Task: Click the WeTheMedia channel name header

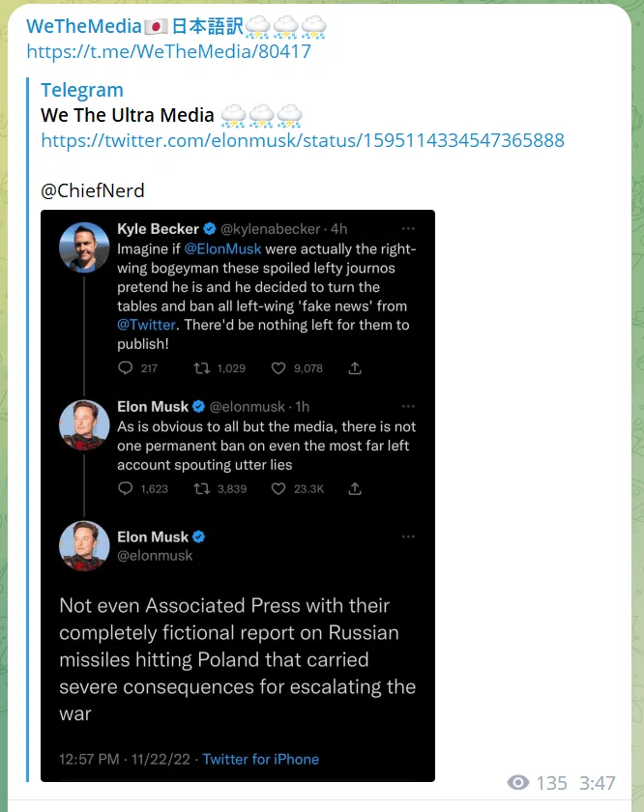Action: pos(176,26)
